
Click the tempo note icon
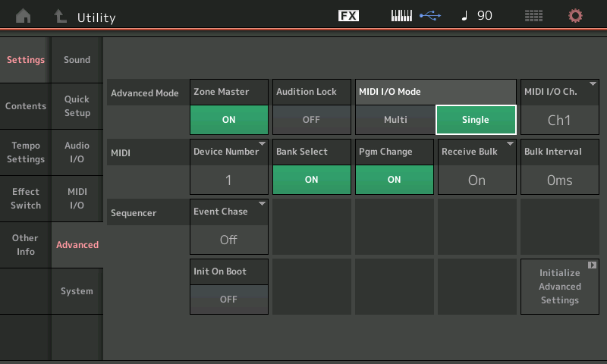coord(464,16)
